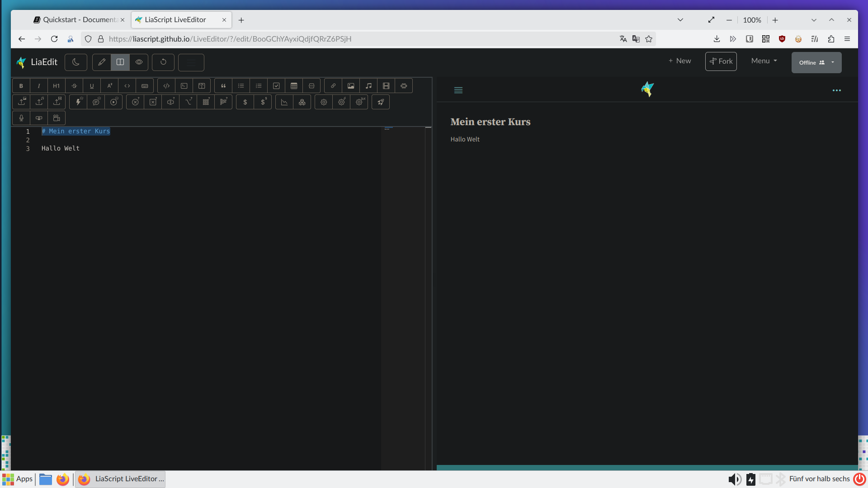Click the link insertion icon
868x488 pixels.
[333, 85]
